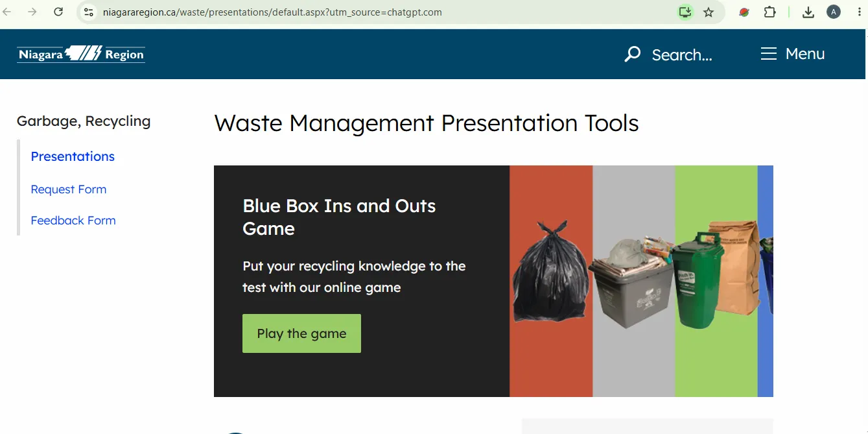868x434 pixels.
Task: Click the Search... field in the header
Action: [x=682, y=55]
